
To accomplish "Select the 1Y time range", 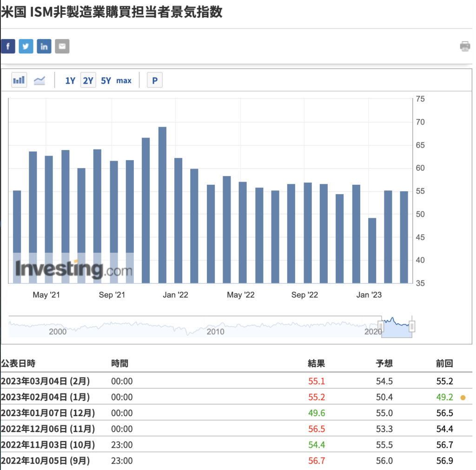I will coord(70,81).
